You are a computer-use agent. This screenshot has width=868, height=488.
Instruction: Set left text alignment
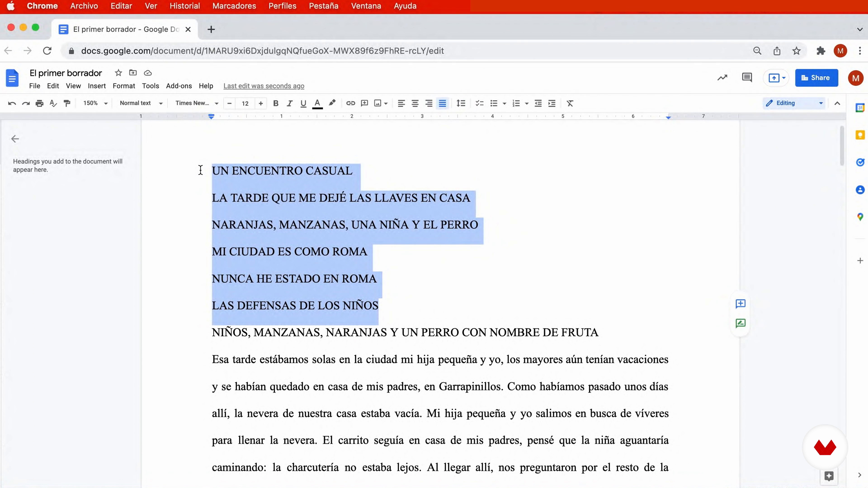[401, 103]
